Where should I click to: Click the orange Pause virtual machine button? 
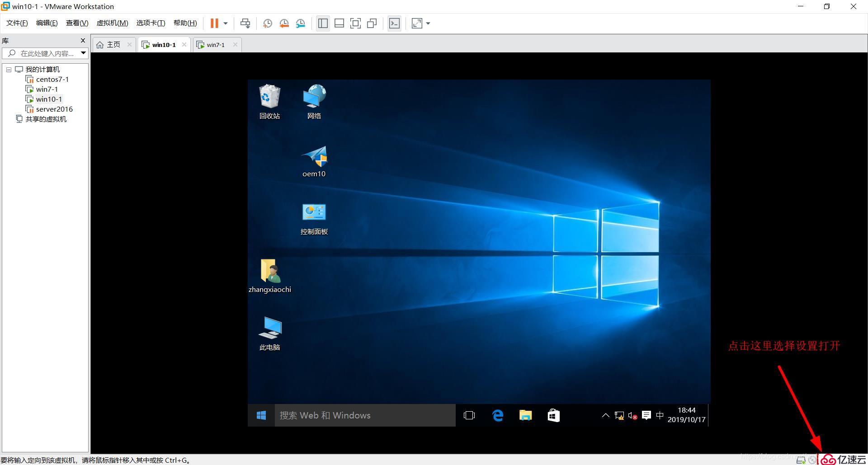214,23
